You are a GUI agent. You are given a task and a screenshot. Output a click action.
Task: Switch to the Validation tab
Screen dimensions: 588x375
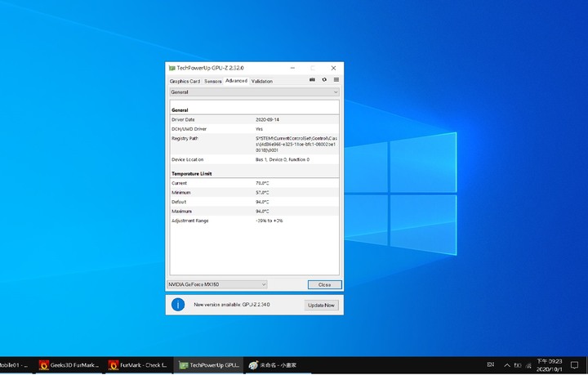262,82
